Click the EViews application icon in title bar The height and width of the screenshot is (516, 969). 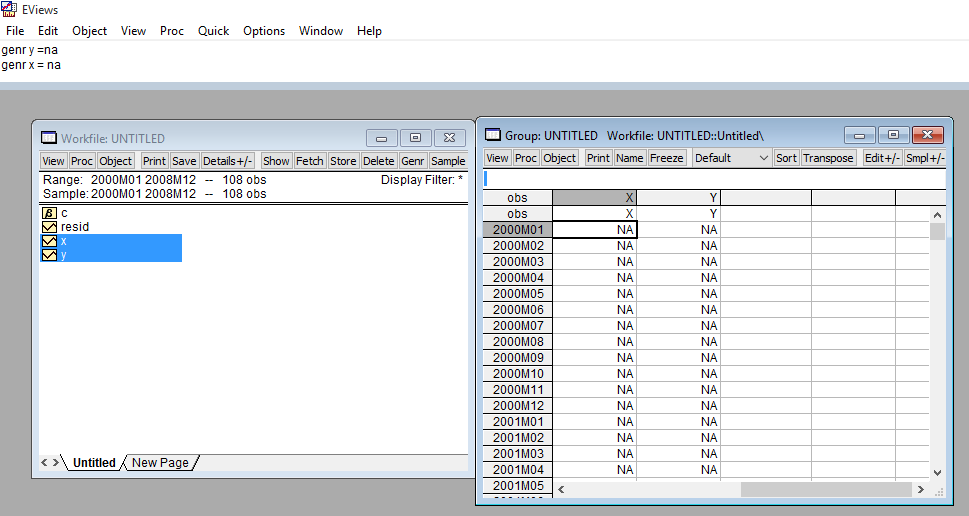pyautogui.click(x=9, y=9)
